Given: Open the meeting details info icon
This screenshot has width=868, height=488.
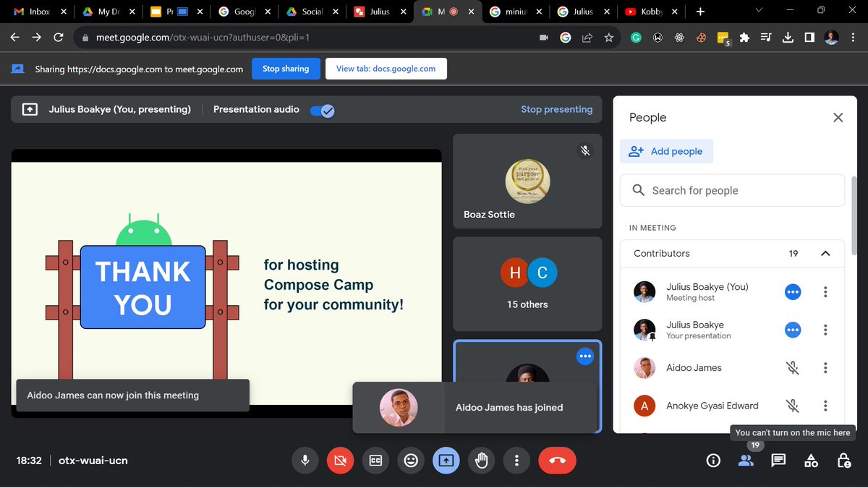Looking at the screenshot, I should click(713, 461).
